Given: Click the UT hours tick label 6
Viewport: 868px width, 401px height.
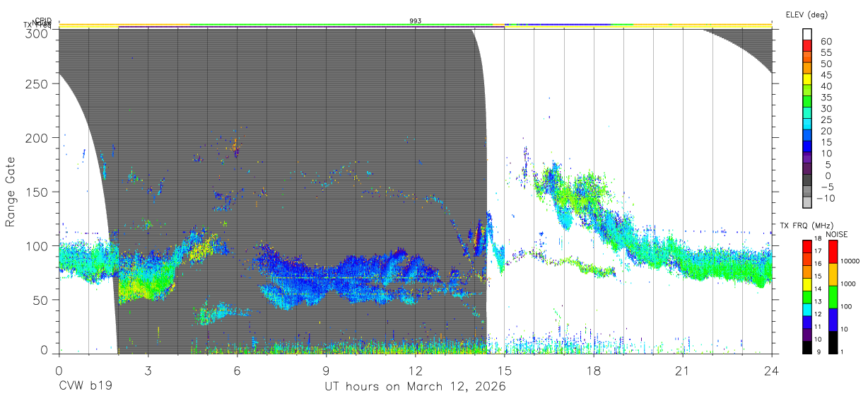Looking at the screenshot, I should (x=237, y=371).
